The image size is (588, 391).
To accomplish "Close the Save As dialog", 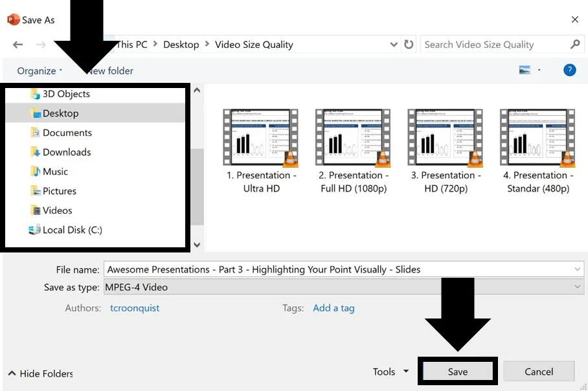I will [574, 19].
